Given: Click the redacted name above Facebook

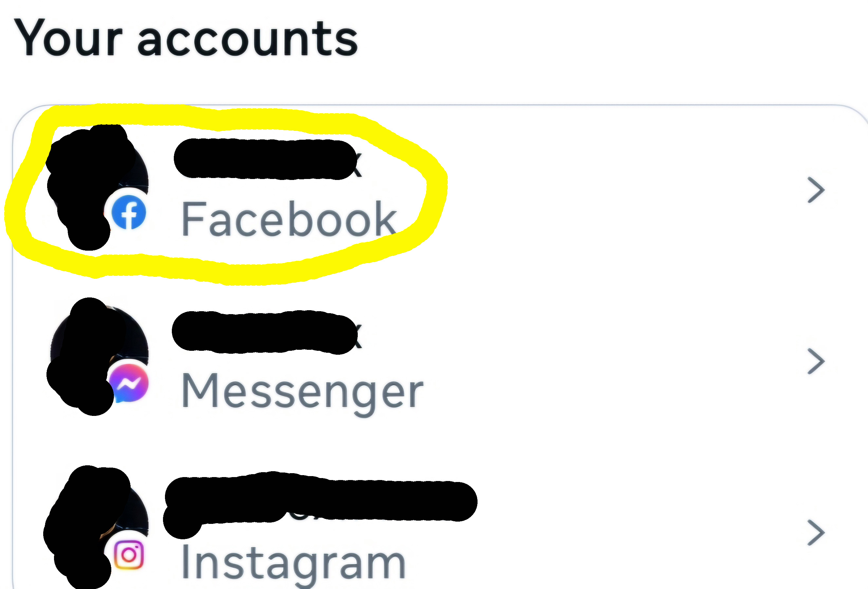Looking at the screenshot, I should (268, 159).
